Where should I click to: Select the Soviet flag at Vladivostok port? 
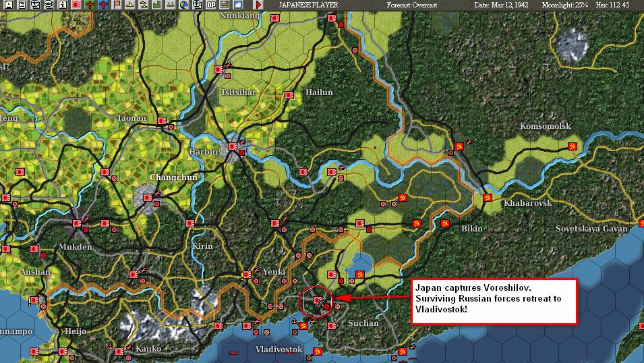click(303, 326)
